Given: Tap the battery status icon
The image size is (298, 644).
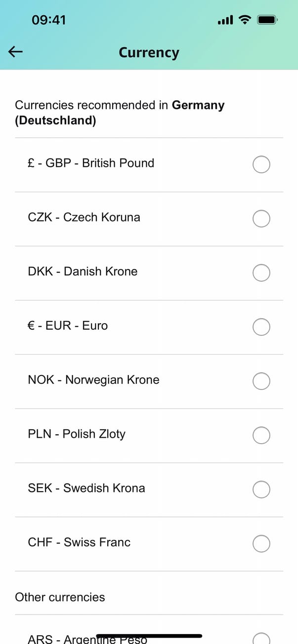Looking at the screenshot, I should [267, 20].
